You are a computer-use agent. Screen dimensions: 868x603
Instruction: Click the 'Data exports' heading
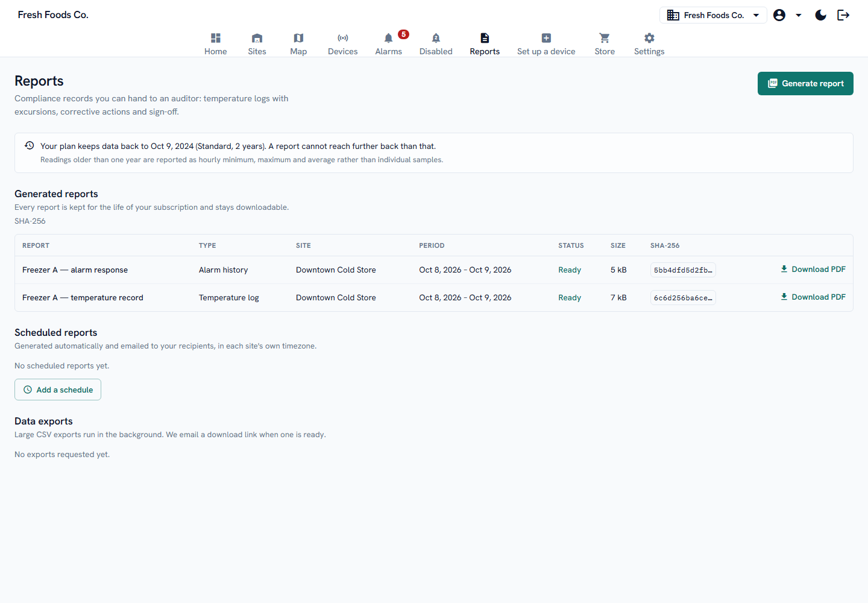click(x=43, y=421)
